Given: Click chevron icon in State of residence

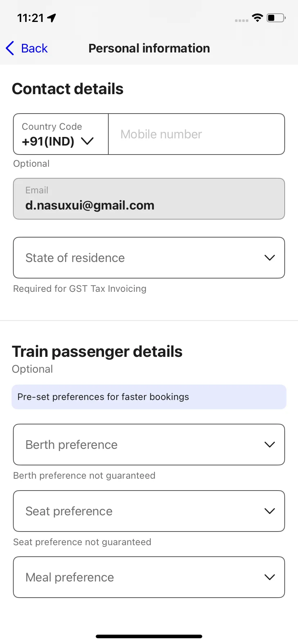Looking at the screenshot, I should [x=270, y=258].
